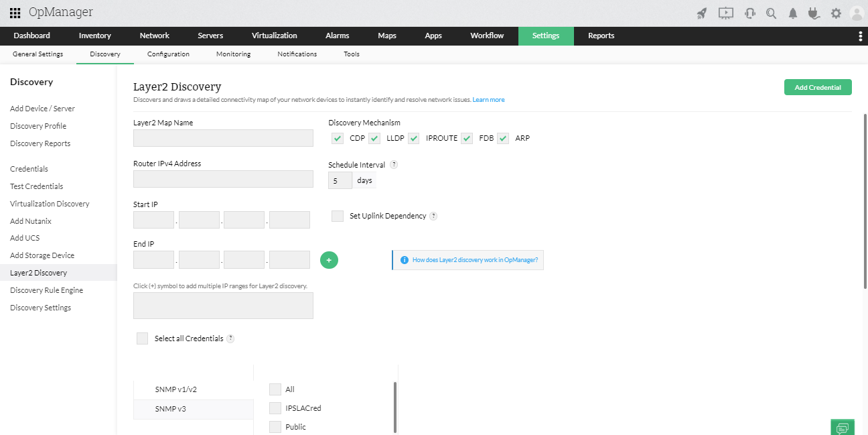Uncheck the IPROUTE discovery mechanism

pyautogui.click(x=414, y=138)
